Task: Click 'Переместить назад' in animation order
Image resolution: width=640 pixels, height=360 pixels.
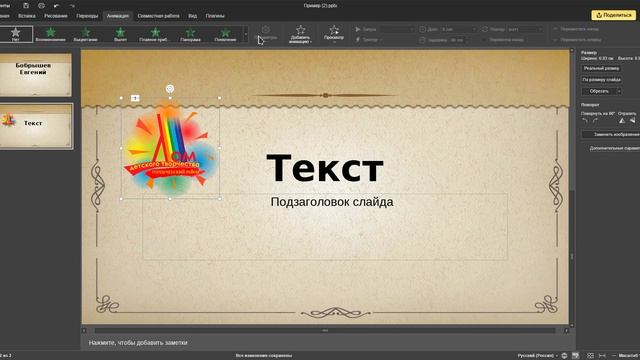Action: pos(576,29)
